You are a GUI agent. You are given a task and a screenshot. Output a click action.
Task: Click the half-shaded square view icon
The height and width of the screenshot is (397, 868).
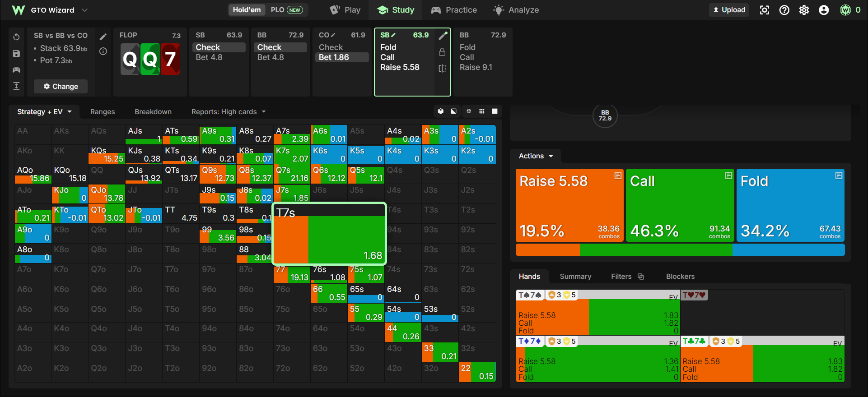pyautogui.click(x=453, y=111)
